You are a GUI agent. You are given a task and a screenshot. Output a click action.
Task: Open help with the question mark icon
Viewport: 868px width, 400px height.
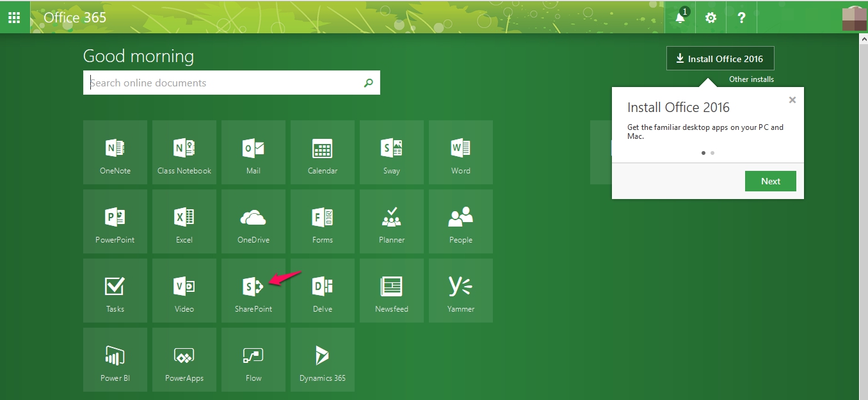pyautogui.click(x=741, y=17)
